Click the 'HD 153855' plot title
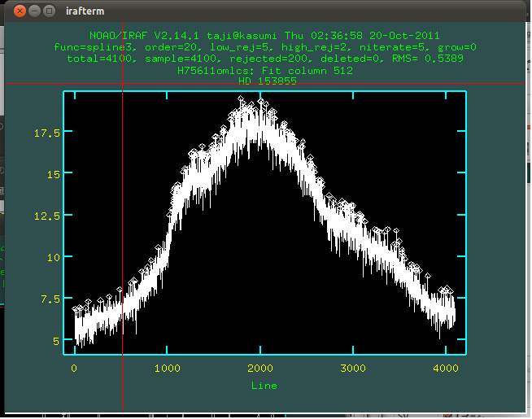Viewport: 532px width, 419px height. (x=266, y=82)
